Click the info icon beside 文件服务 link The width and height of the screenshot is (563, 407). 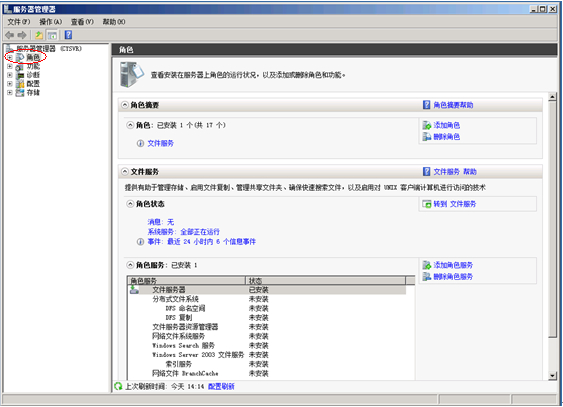pos(140,144)
